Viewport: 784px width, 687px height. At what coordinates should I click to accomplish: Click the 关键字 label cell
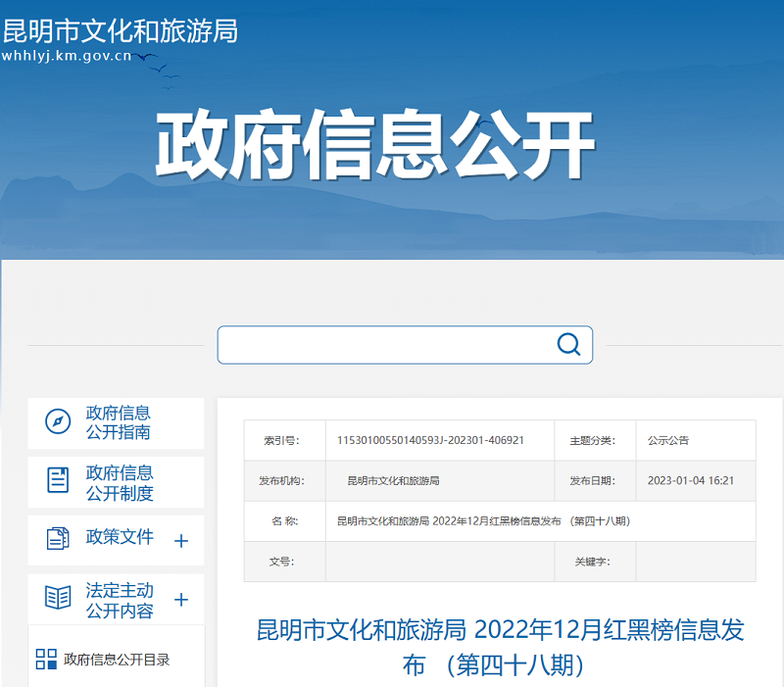click(x=595, y=562)
